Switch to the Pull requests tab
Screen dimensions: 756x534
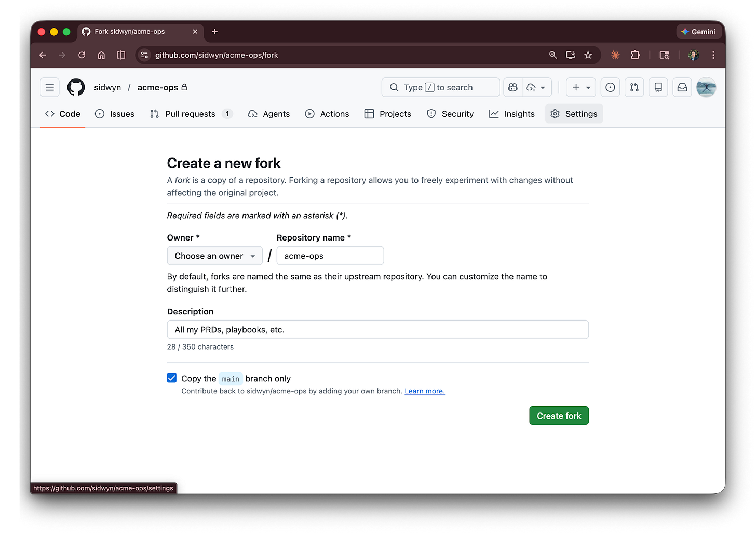click(191, 114)
